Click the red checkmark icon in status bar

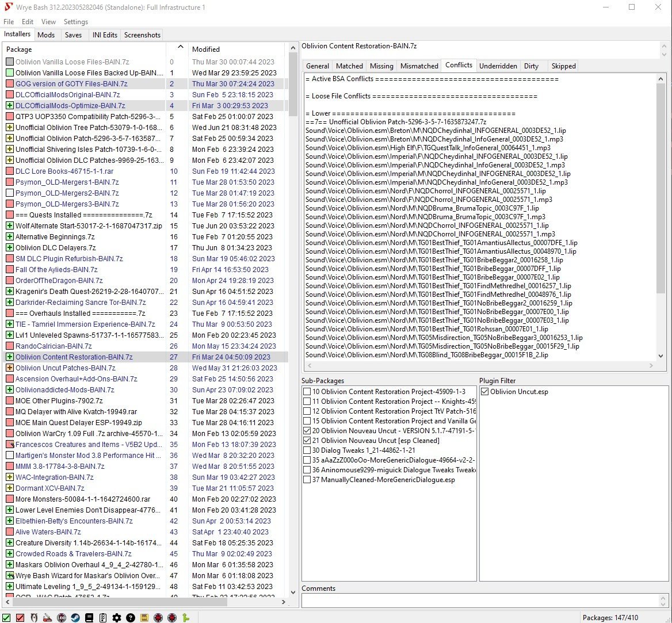pos(20,617)
